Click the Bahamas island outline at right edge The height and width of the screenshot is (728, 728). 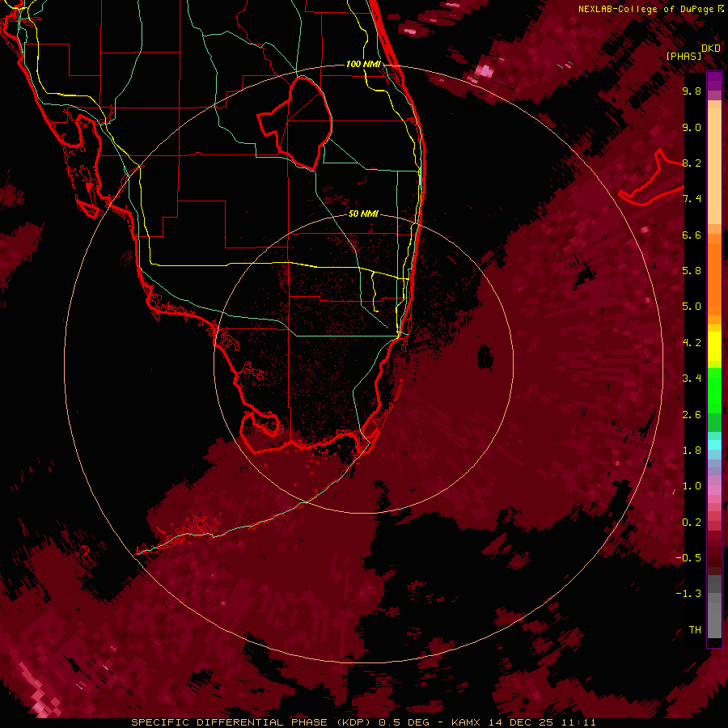[652, 179]
